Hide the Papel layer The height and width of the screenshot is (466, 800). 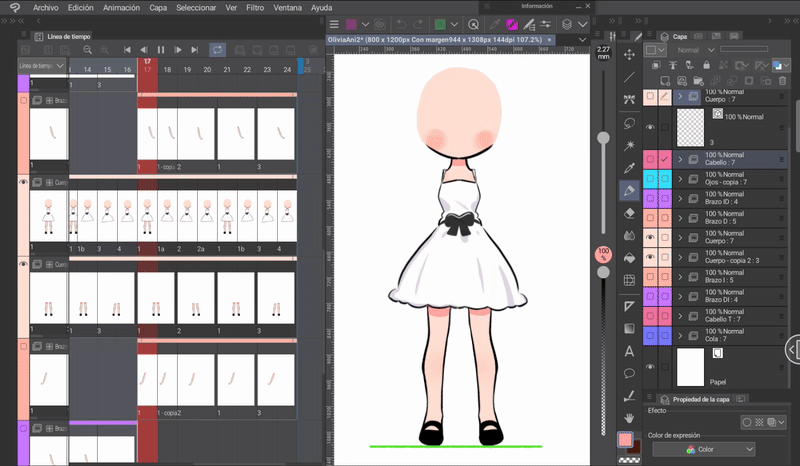tap(651, 367)
